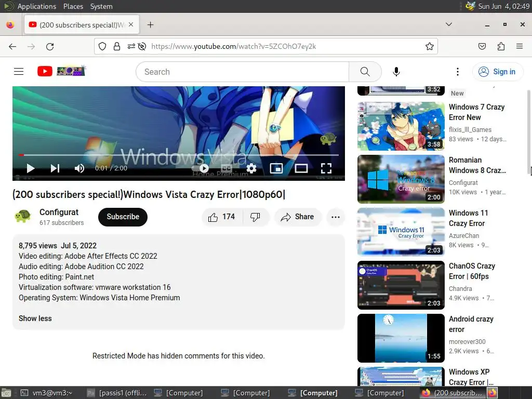The height and width of the screenshot is (399, 532).
Task: Bookmark this page with star
Action: [430, 46]
